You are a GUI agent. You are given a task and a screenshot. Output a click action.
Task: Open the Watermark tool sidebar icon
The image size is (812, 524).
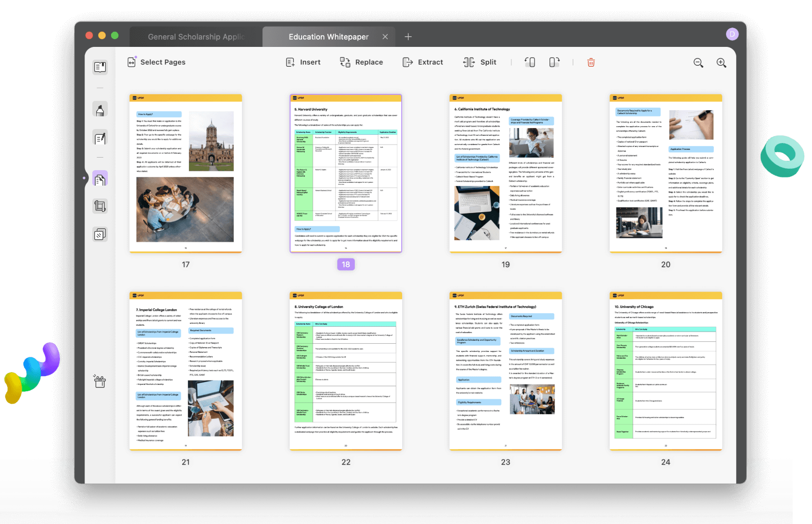(x=100, y=235)
